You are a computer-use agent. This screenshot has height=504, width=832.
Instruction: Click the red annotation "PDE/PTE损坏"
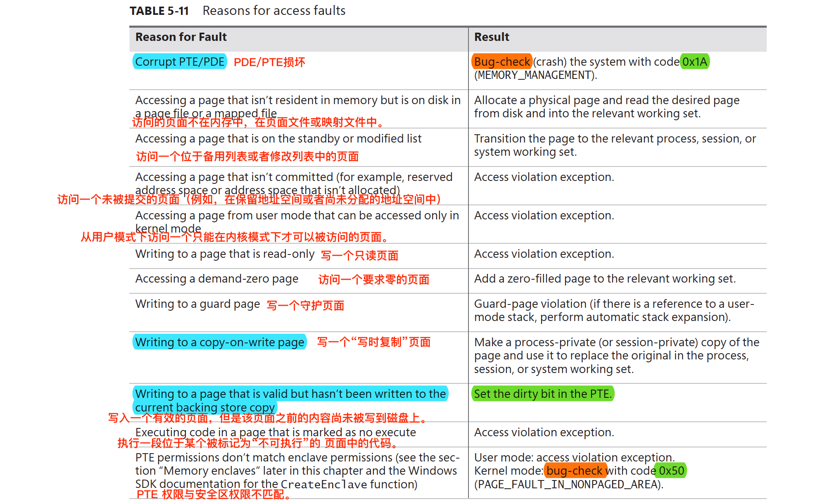pos(269,62)
